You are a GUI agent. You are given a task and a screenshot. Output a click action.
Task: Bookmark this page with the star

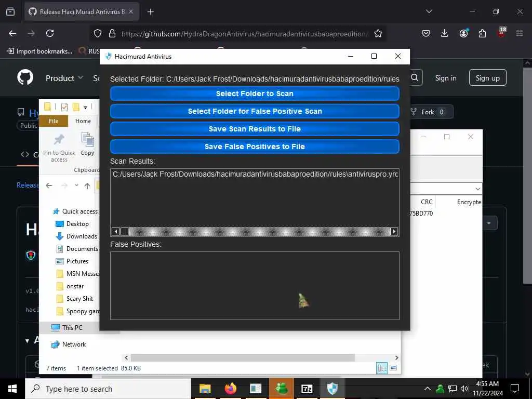(x=378, y=33)
